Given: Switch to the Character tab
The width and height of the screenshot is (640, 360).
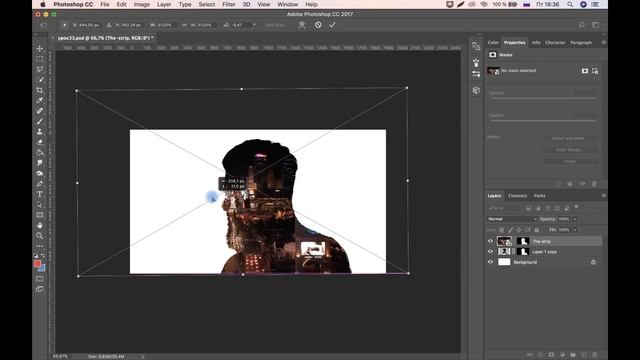Looking at the screenshot, I should [555, 42].
